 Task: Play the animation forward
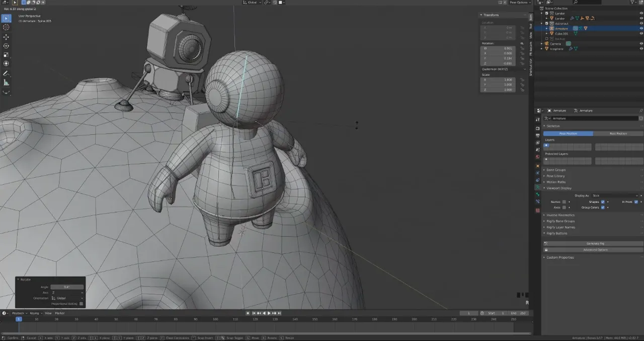[x=269, y=313]
